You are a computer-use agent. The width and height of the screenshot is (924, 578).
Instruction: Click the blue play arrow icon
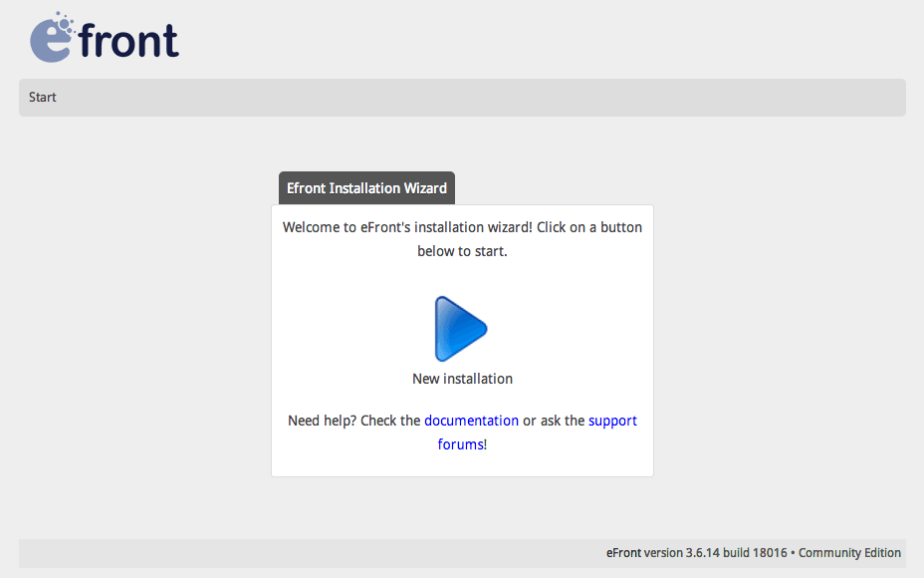461,329
